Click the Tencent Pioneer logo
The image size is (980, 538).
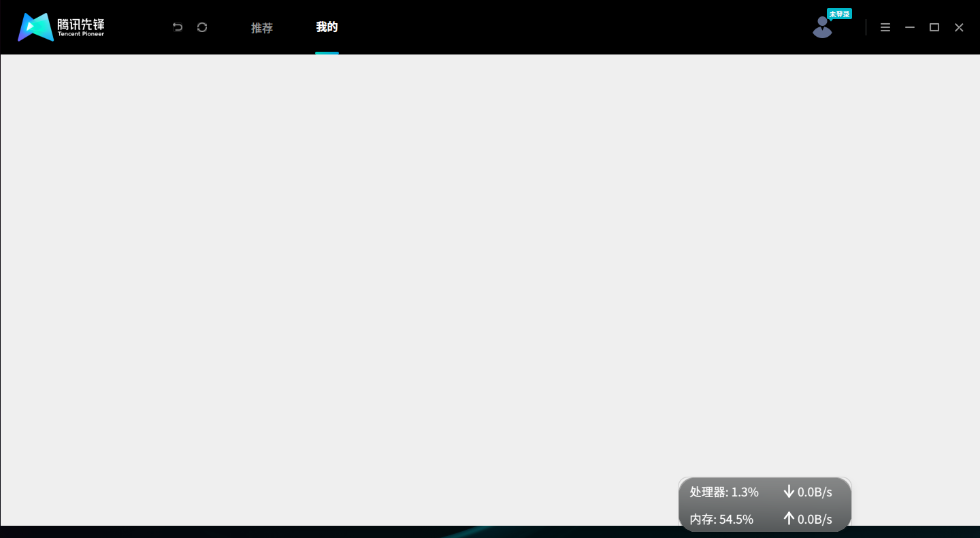click(x=61, y=27)
